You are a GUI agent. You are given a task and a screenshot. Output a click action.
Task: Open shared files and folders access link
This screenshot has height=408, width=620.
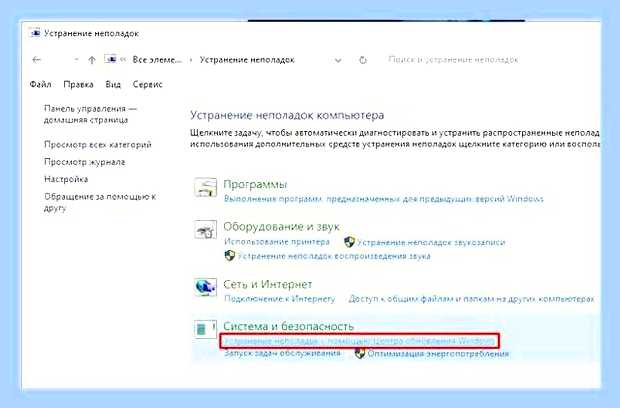471,299
